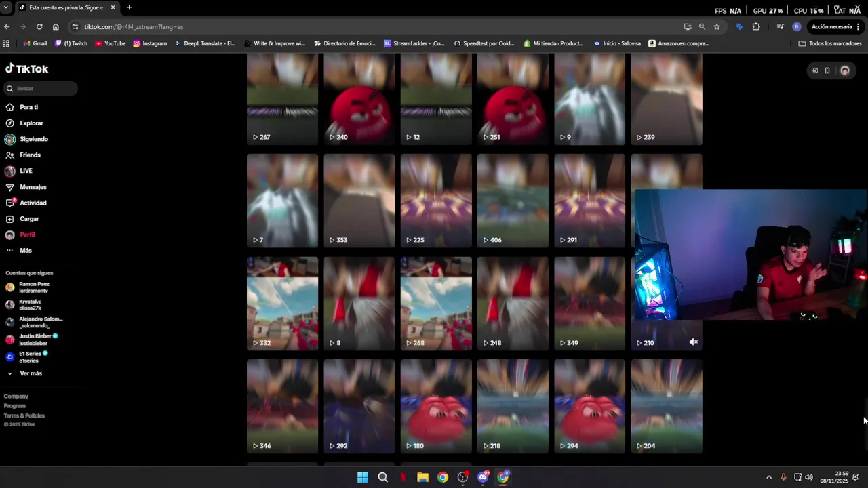Screen dimensions: 868x488
Task: Open Chrome apps grid in bookmarks bar
Action: pos(6,43)
